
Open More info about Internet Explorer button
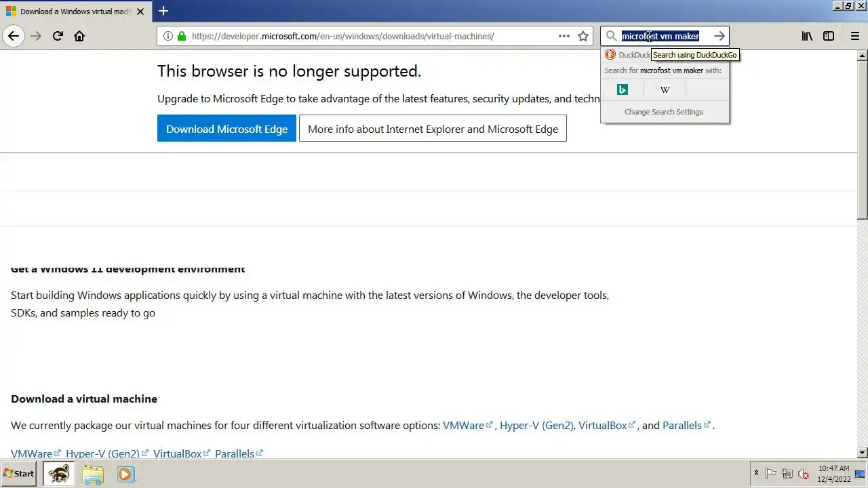433,129
